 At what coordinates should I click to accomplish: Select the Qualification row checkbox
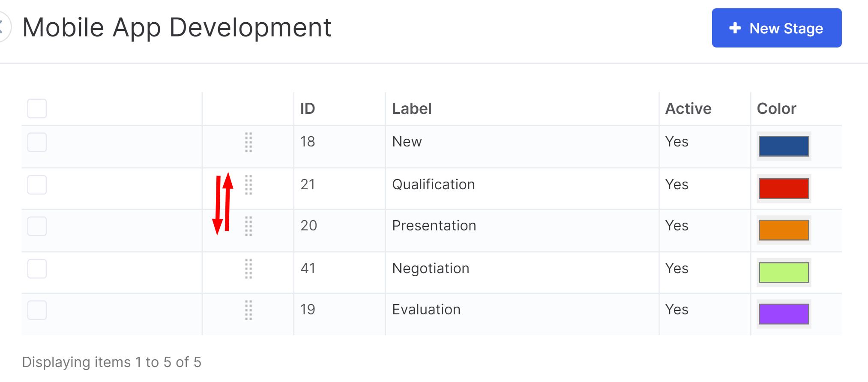point(37,185)
